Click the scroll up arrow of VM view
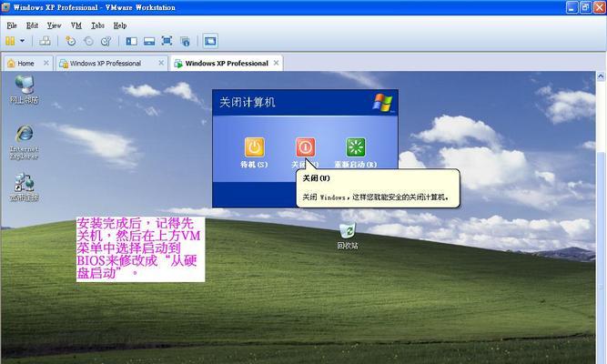 [x=601, y=76]
